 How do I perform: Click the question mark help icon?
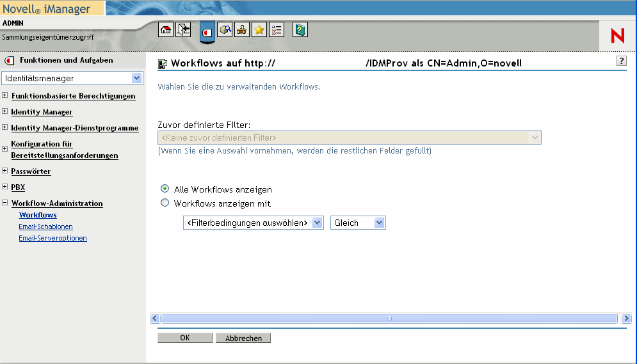coord(622,61)
